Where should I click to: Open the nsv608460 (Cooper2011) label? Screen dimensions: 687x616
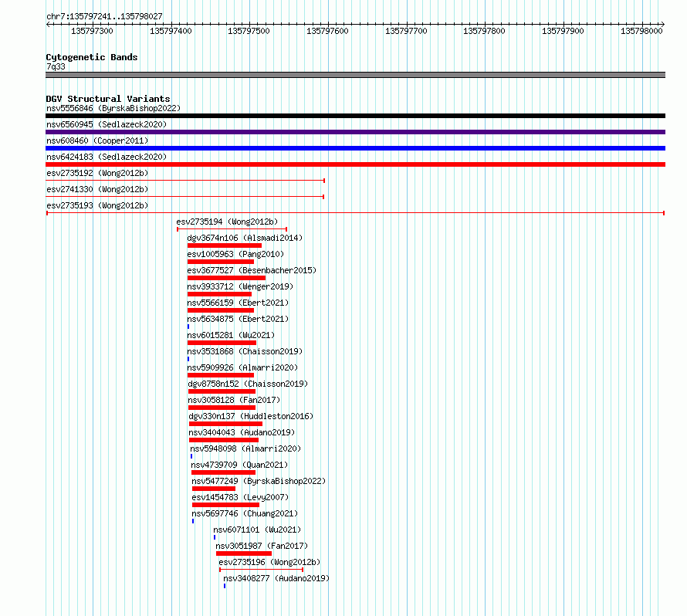[97, 140]
